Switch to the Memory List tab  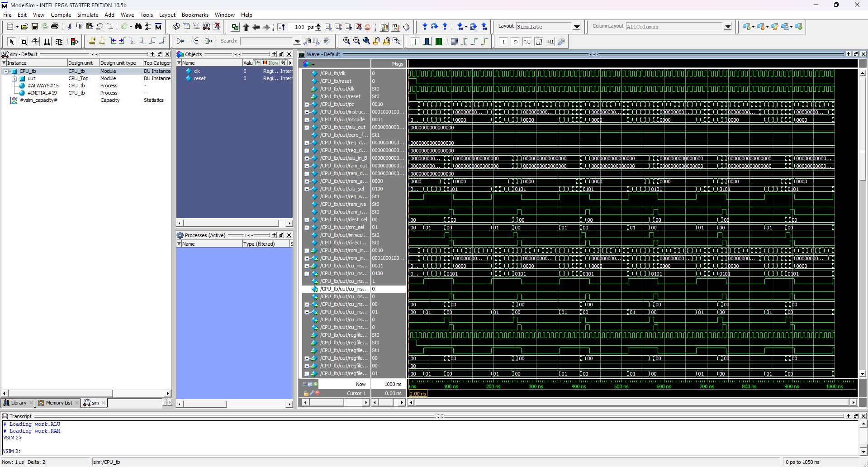pos(58,403)
